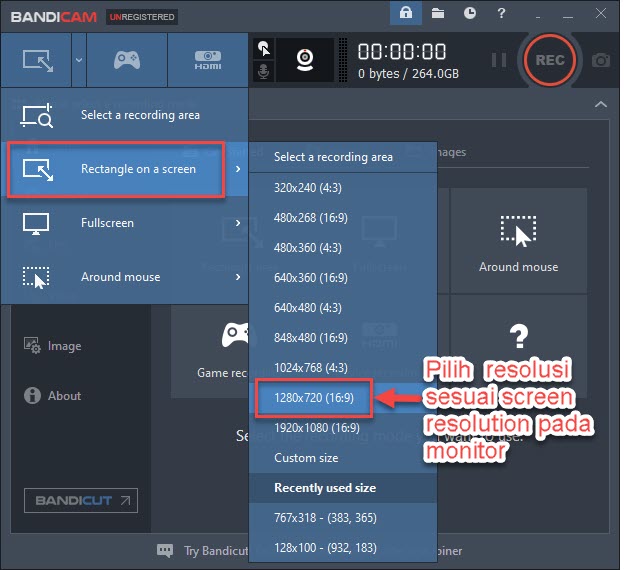Screen dimensions: 624x570
Task: Click the chat bubble icon in footer
Action: [x=165, y=551]
